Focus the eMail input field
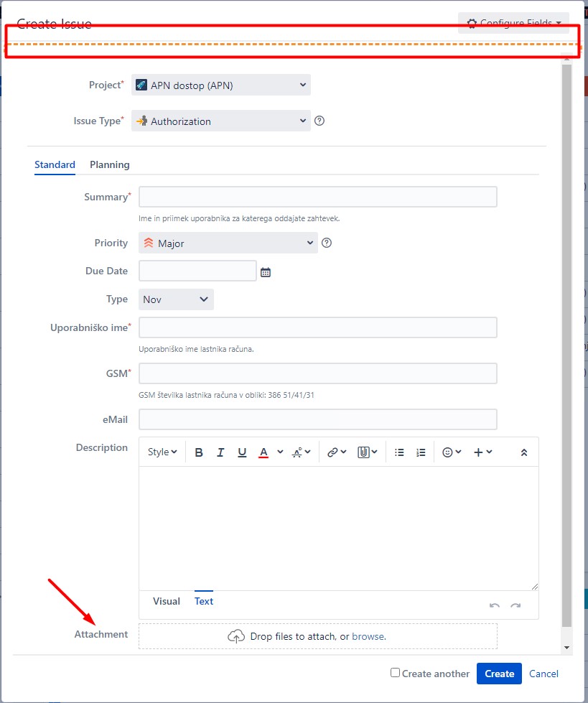The image size is (588, 703). tap(318, 419)
